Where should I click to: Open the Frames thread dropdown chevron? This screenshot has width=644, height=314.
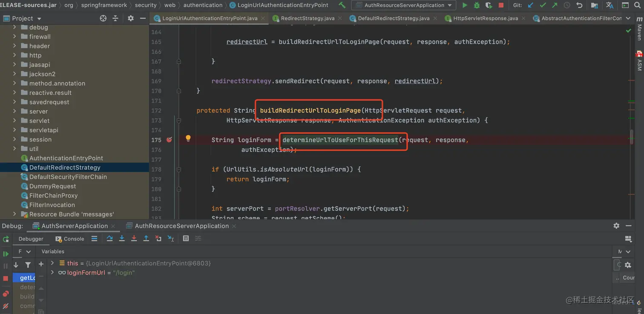pyautogui.click(x=29, y=252)
